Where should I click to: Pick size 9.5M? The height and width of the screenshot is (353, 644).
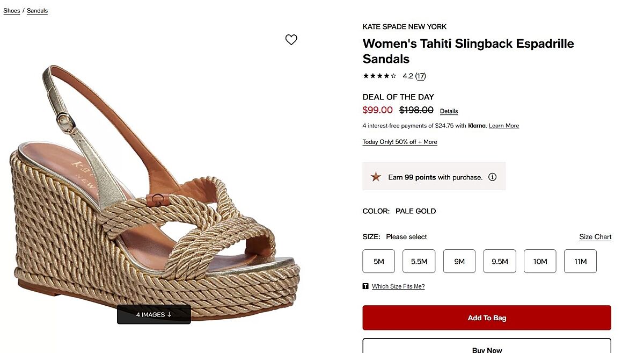[500, 261]
